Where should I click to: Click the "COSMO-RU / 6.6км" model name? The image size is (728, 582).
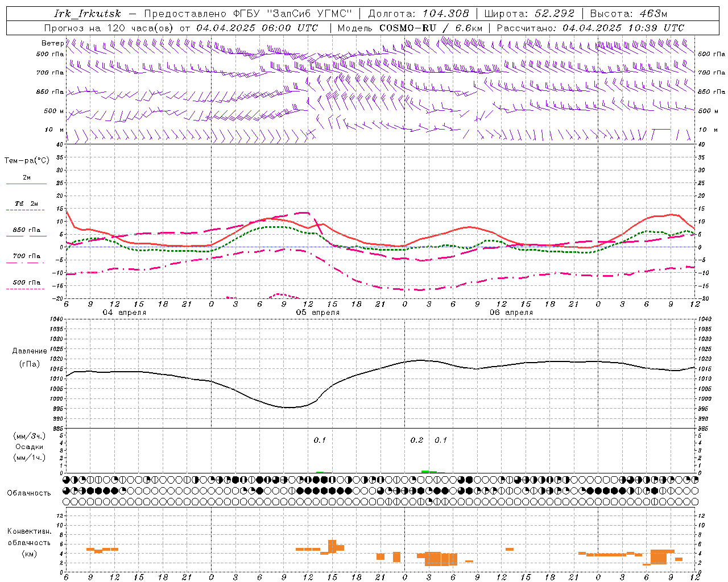point(431,28)
